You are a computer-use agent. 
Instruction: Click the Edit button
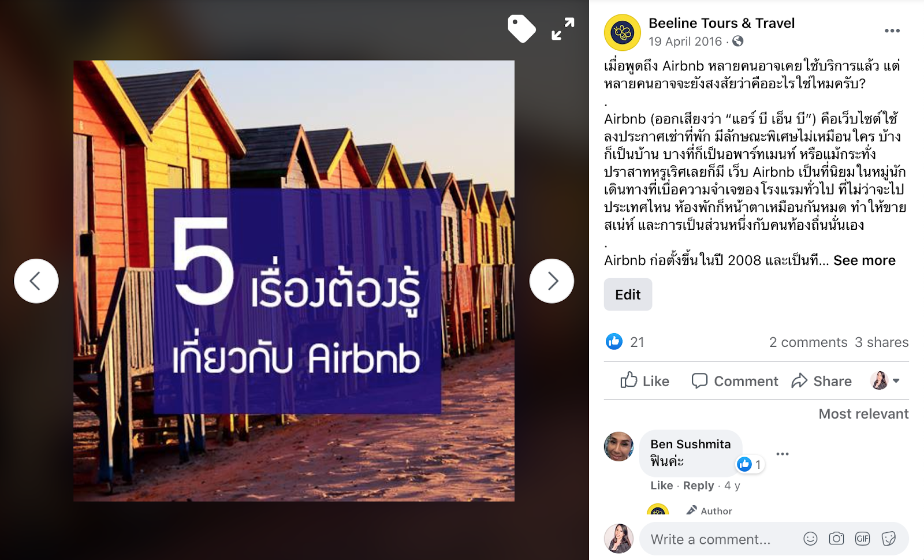click(x=628, y=294)
